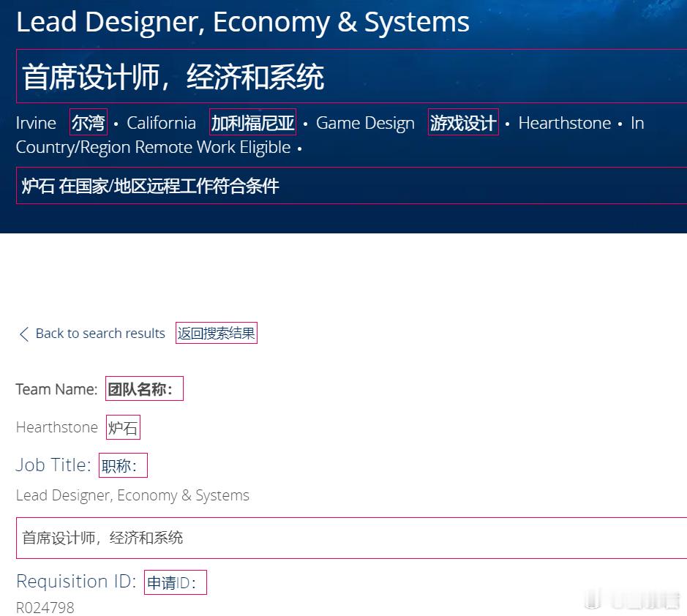Click the 尔湾 translation label

coord(89,122)
